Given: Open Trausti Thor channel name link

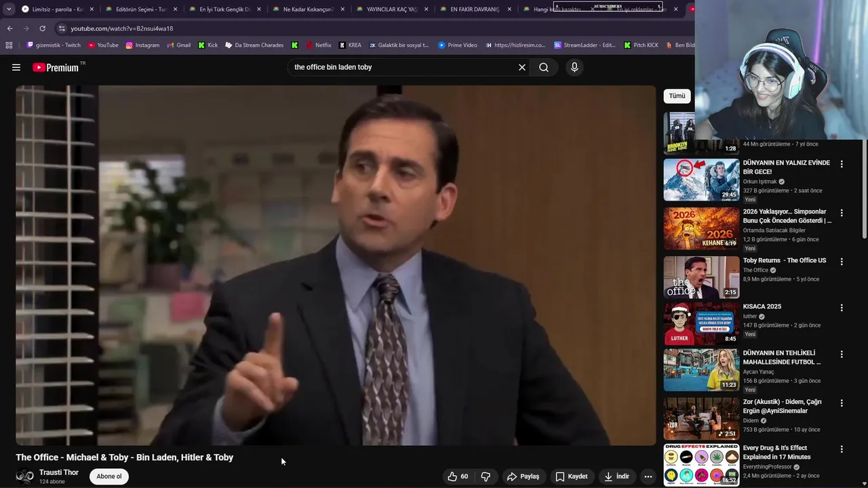Looking at the screenshot, I should pos(59,472).
